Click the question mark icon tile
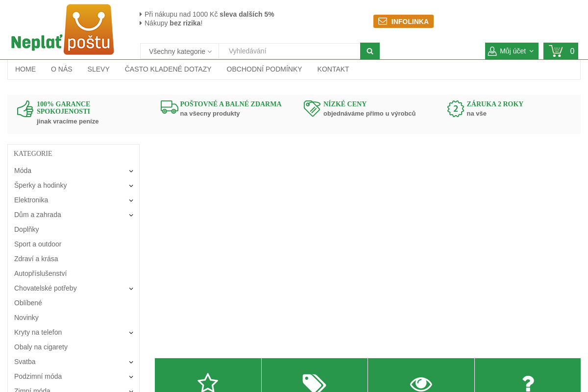This screenshot has width=588, height=392. coord(528,382)
